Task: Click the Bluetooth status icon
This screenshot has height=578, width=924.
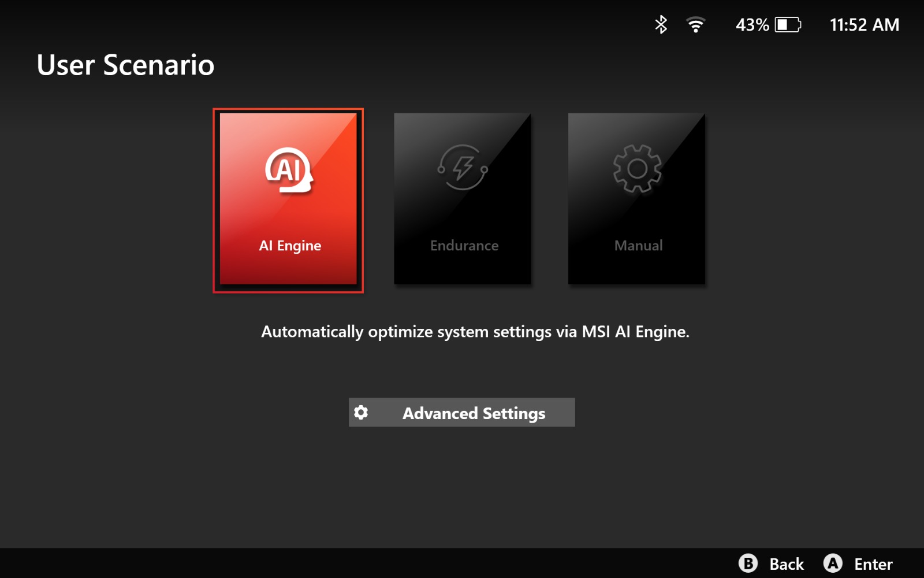Action: pos(661,25)
